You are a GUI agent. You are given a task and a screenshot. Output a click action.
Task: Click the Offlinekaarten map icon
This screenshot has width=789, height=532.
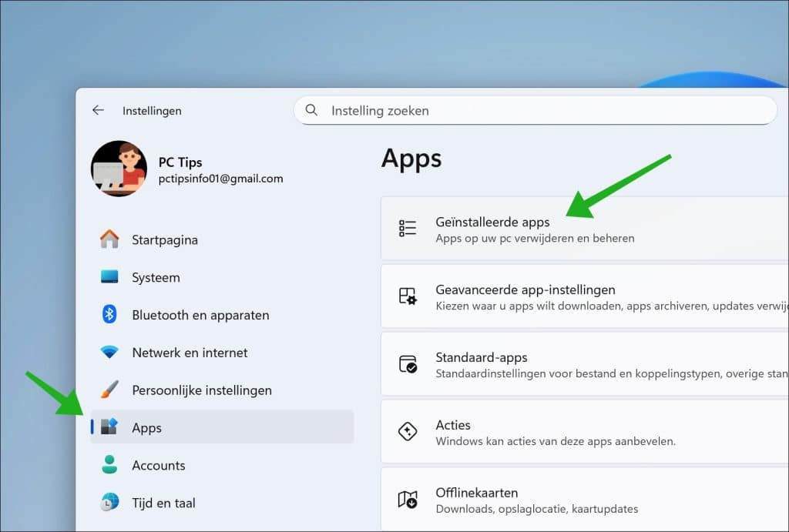(408, 499)
